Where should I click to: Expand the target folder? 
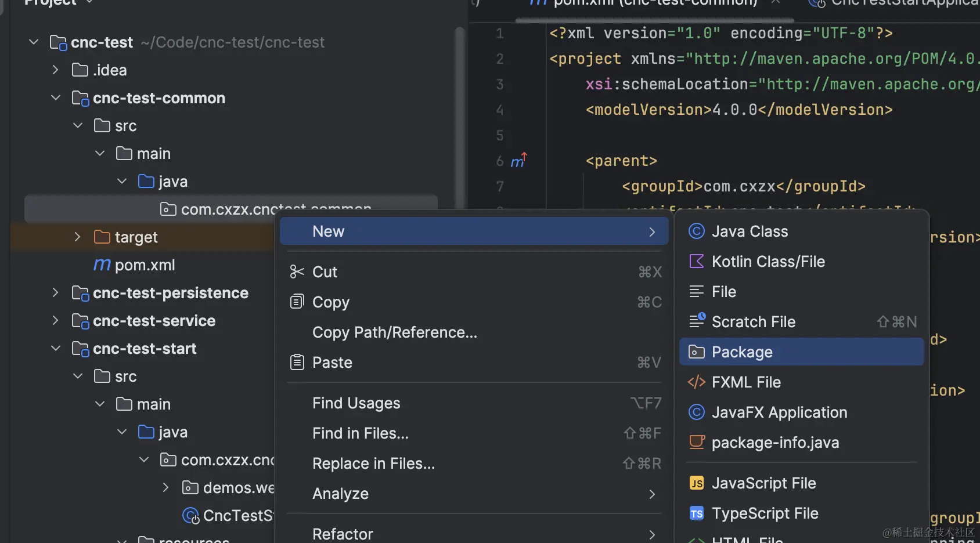[78, 237]
